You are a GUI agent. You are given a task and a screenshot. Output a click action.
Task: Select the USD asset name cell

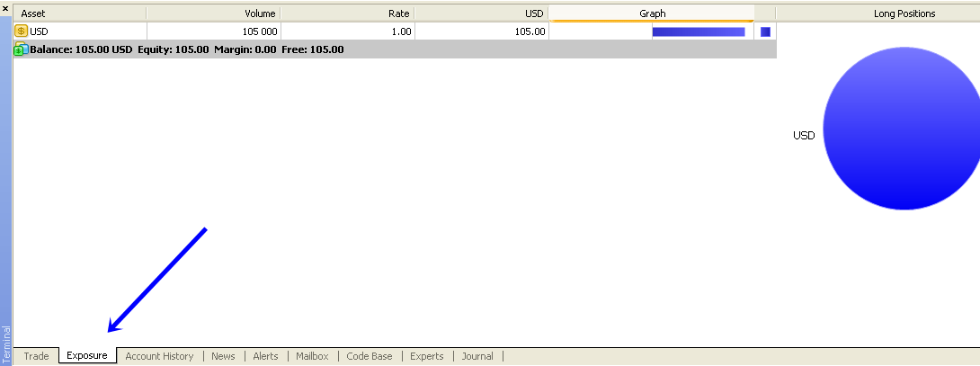coord(39,31)
